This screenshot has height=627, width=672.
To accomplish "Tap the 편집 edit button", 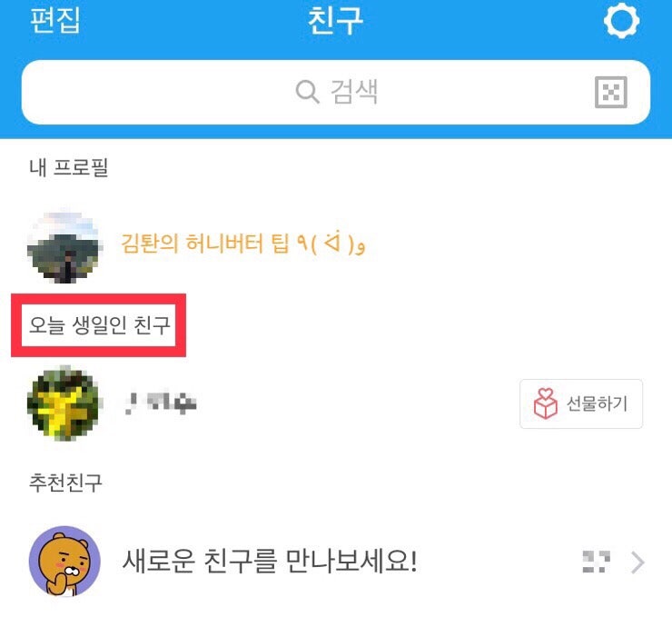I will [54, 20].
